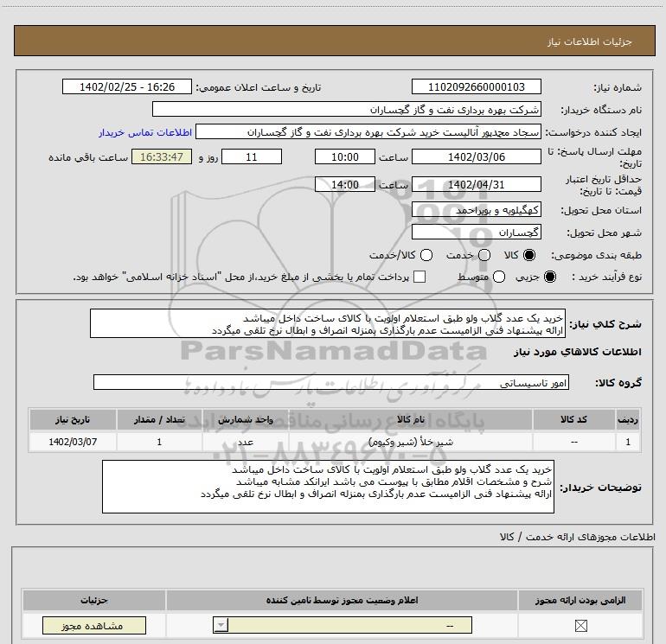Image resolution: width=666 pixels, height=644 pixels.
Task: Click the جزئیات اطلاعات نیاز page title
Action: point(590,41)
